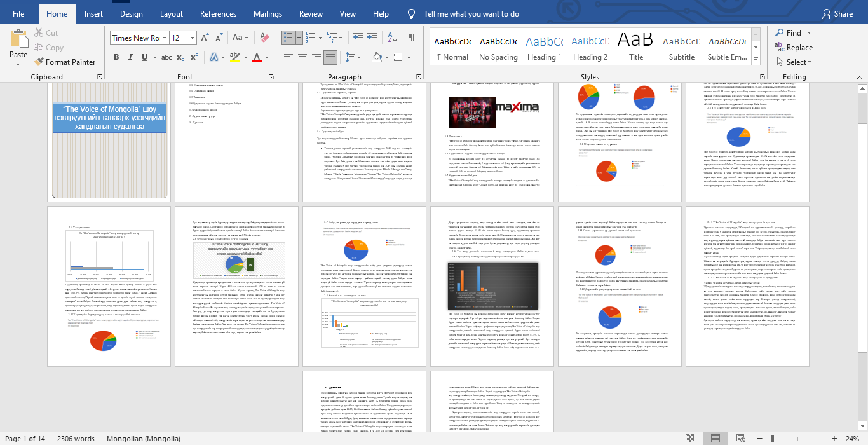Switch to Read Mode view in status bar

[689, 439]
